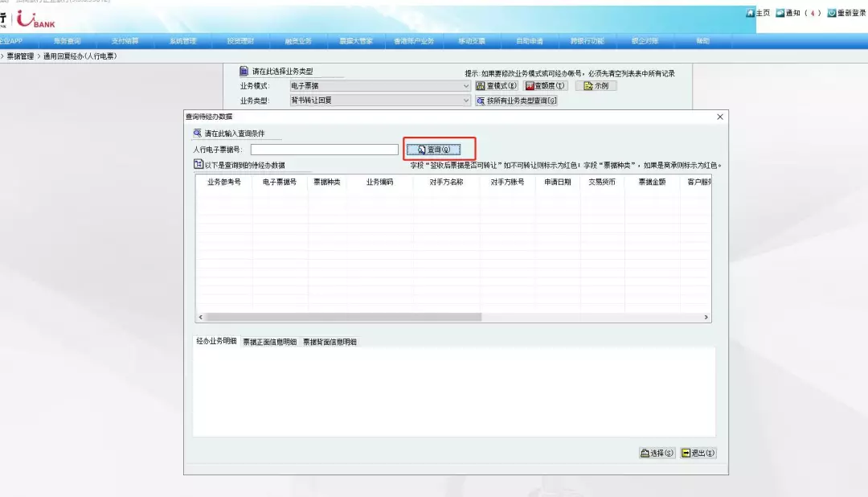The width and height of the screenshot is (868, 497).
Task: Click the 主页 home icon
Action: [x=750, y=13]
